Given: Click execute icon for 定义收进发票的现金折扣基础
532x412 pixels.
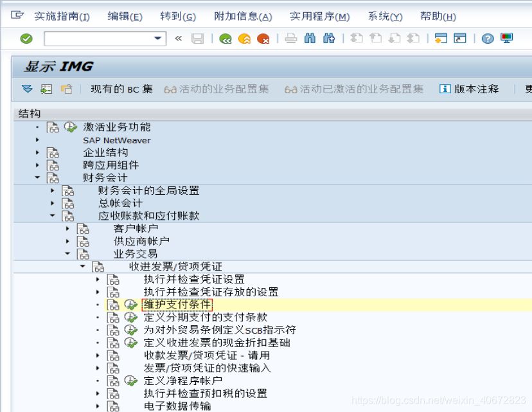Looking at the screenshot, I should [x=130, y=343].
